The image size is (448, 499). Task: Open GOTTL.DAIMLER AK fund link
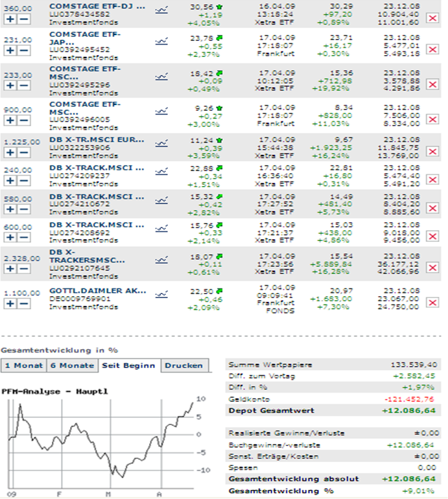tap(98, 290)
